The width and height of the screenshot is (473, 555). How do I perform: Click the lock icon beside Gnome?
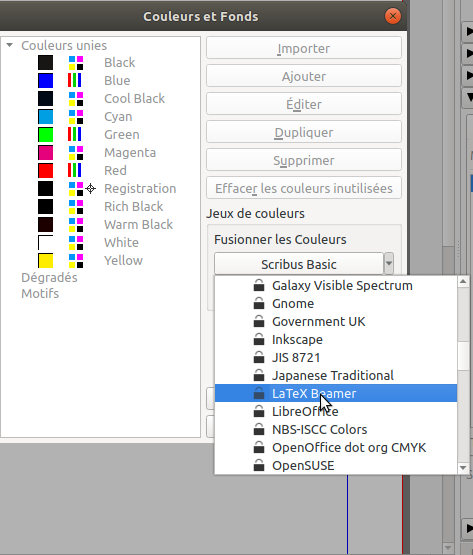[259, 303]
